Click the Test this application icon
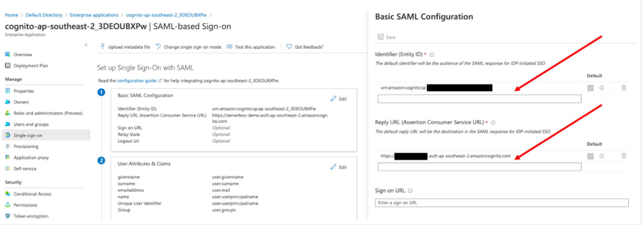The height and width of the screenshot is (225, 644). (x=230, y=47)
